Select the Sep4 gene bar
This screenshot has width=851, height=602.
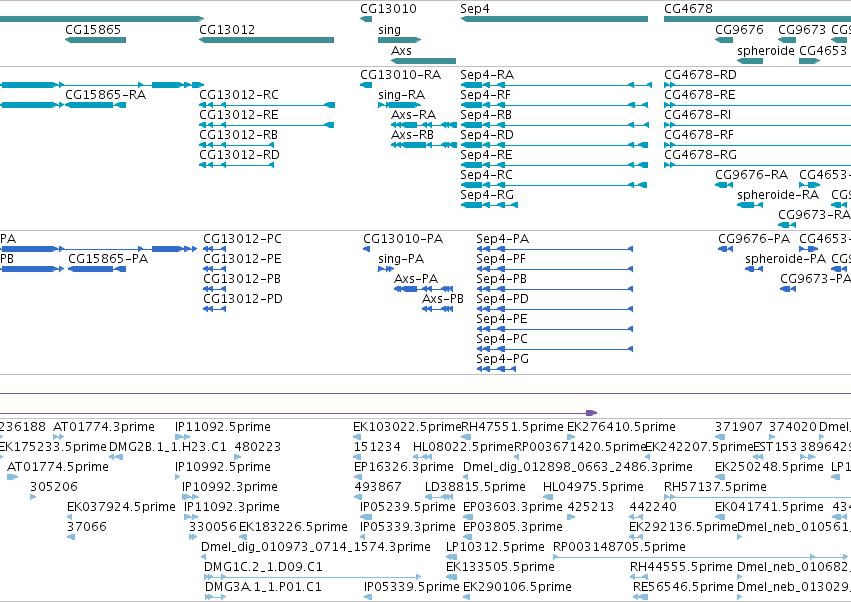tap(554, 19)
